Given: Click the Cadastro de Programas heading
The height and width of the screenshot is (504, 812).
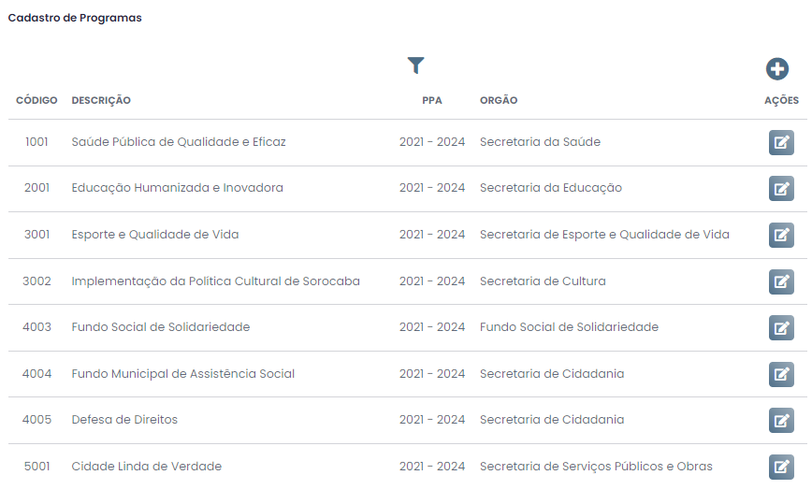Looking at the screenshot, I should pos(75,18).
